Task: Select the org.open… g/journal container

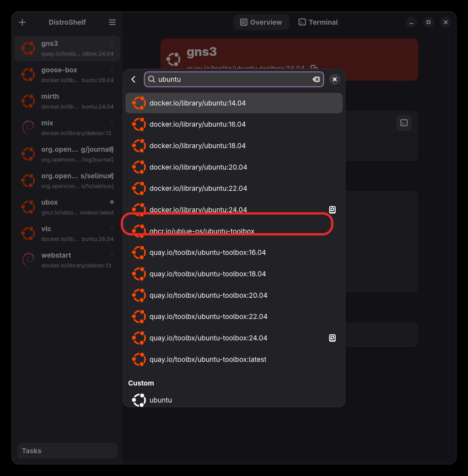Action: click(x=67, y=154)
